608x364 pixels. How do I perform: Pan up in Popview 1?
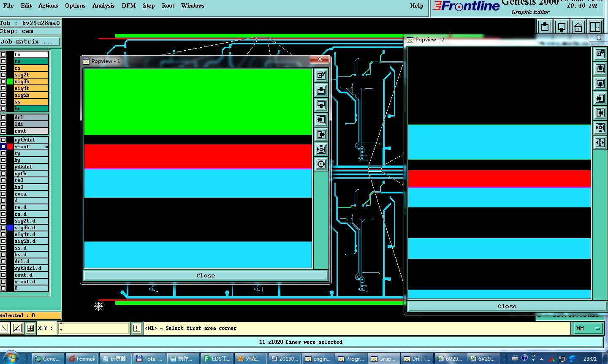pyautogui.click(x=321, y=90)
